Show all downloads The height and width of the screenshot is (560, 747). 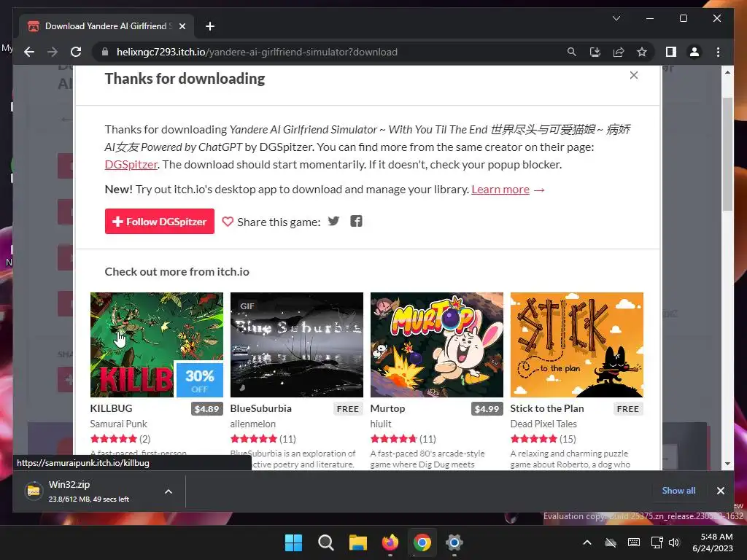tap(678, 491)
